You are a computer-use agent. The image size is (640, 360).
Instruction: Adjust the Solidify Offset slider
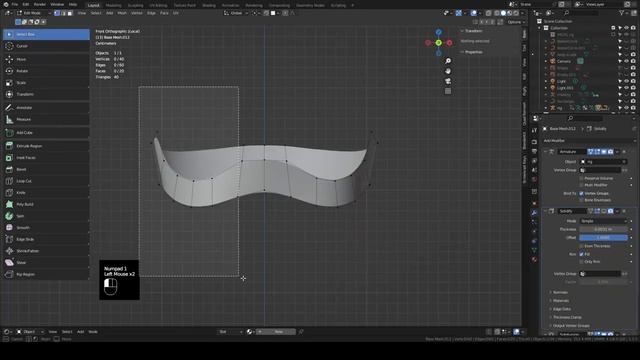(x=603, y=238)
